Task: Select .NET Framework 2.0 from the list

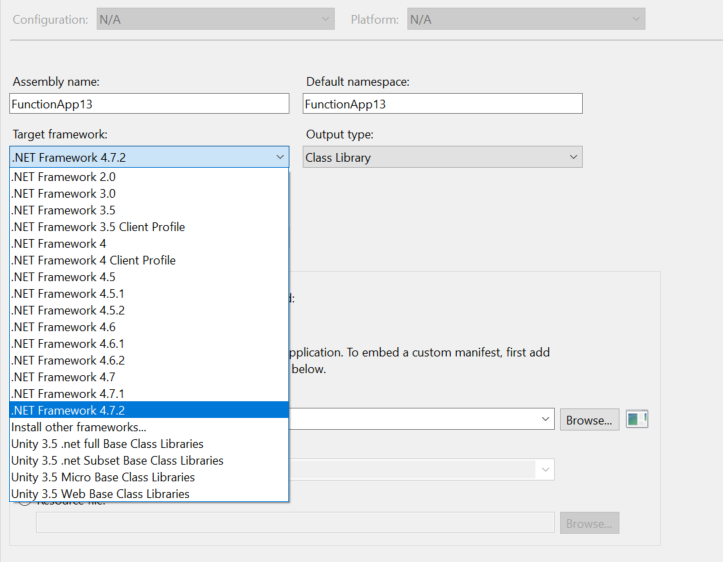Action: [x=149, y=177]
